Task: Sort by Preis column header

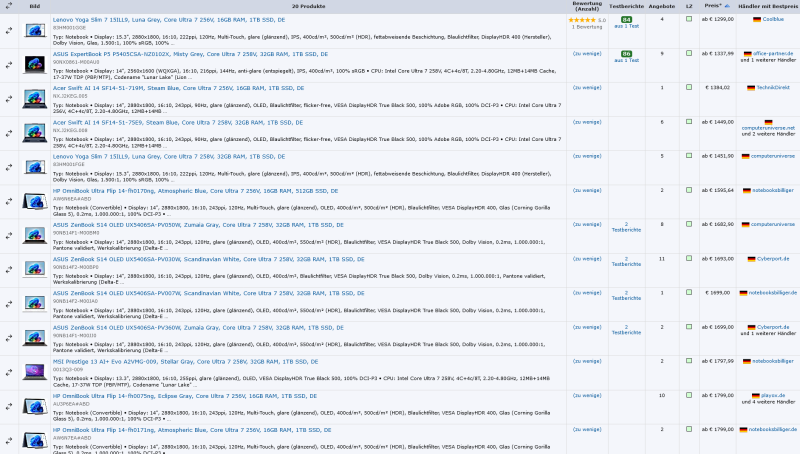Action: (x=713, y=6)
